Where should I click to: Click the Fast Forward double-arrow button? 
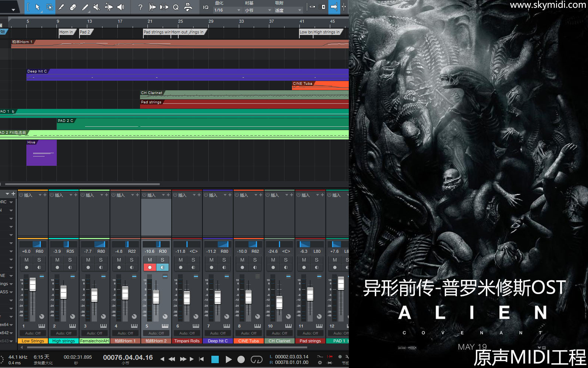(x=183, y=359)
